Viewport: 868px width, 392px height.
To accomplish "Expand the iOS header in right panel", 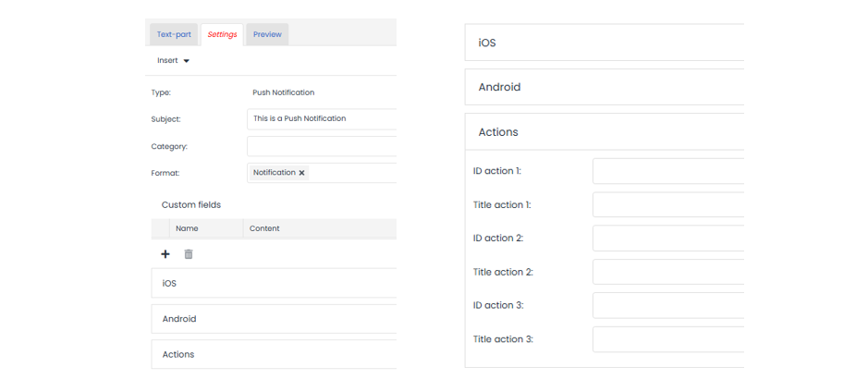I will pos(605,43).
